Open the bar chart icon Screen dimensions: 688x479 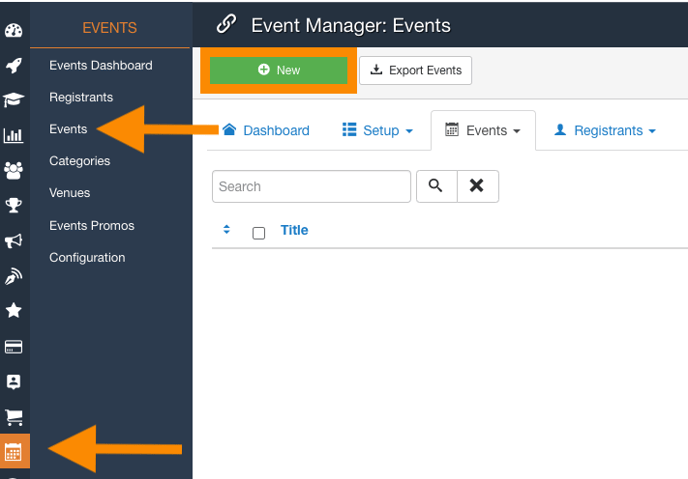(x=14, y=135)
